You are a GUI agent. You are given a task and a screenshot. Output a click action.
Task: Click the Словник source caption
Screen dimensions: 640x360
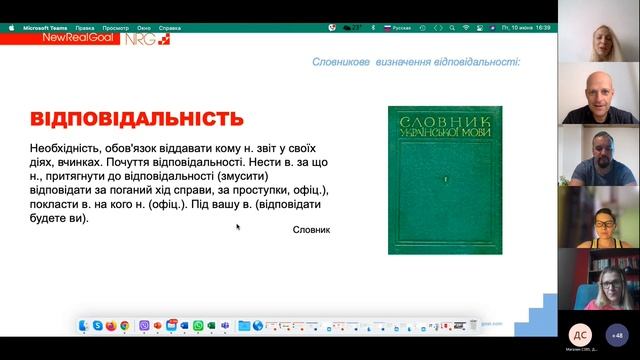pos(311,230)
